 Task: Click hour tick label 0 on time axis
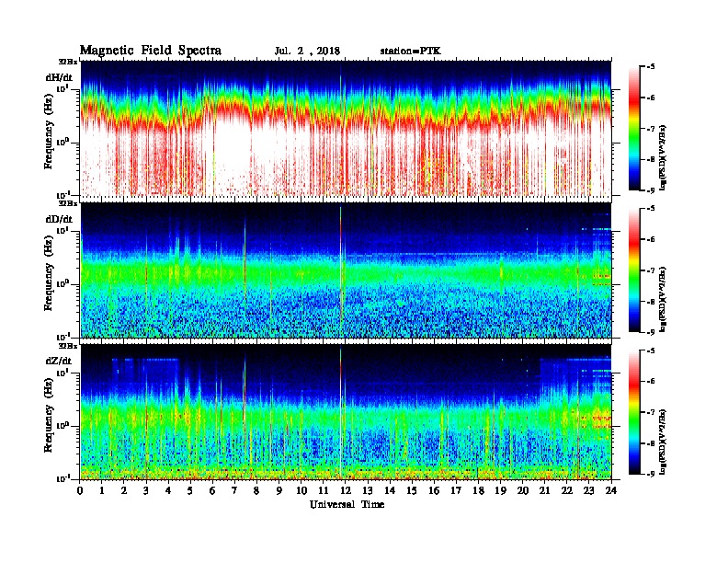(80, 490)
